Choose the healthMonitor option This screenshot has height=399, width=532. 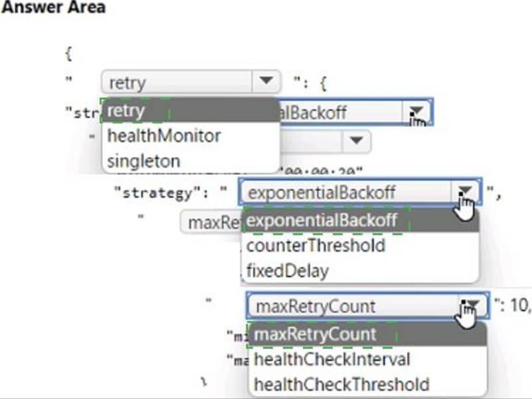163,136
